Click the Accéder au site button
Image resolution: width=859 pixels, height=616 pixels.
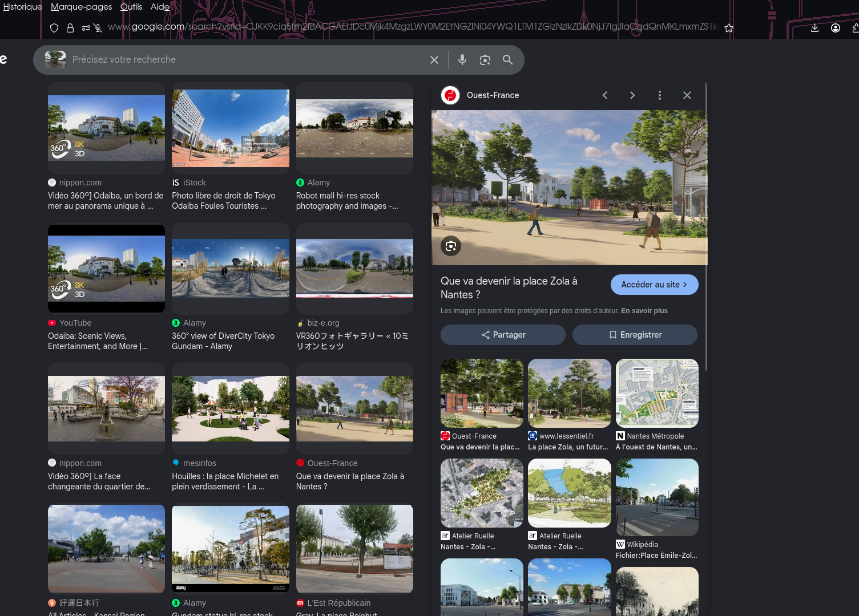click(655, 285)
